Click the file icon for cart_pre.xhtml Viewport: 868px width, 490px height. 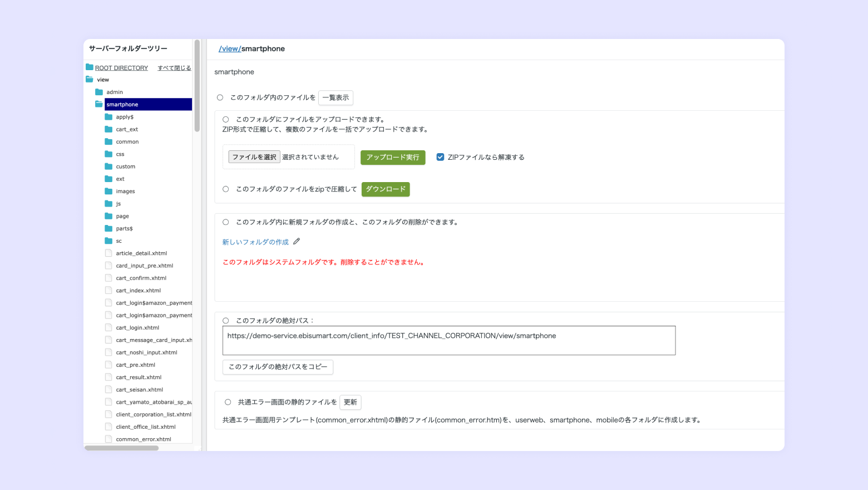click(x=108, y=365)
